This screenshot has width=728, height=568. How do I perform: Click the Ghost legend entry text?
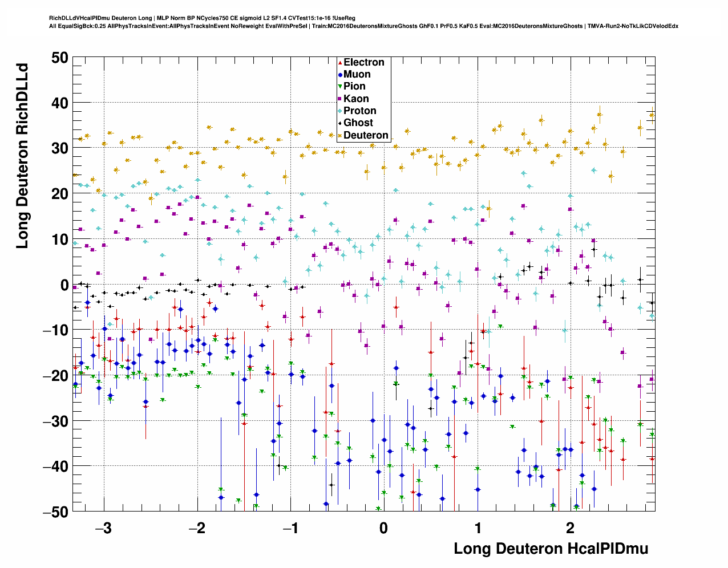(358, 123)
